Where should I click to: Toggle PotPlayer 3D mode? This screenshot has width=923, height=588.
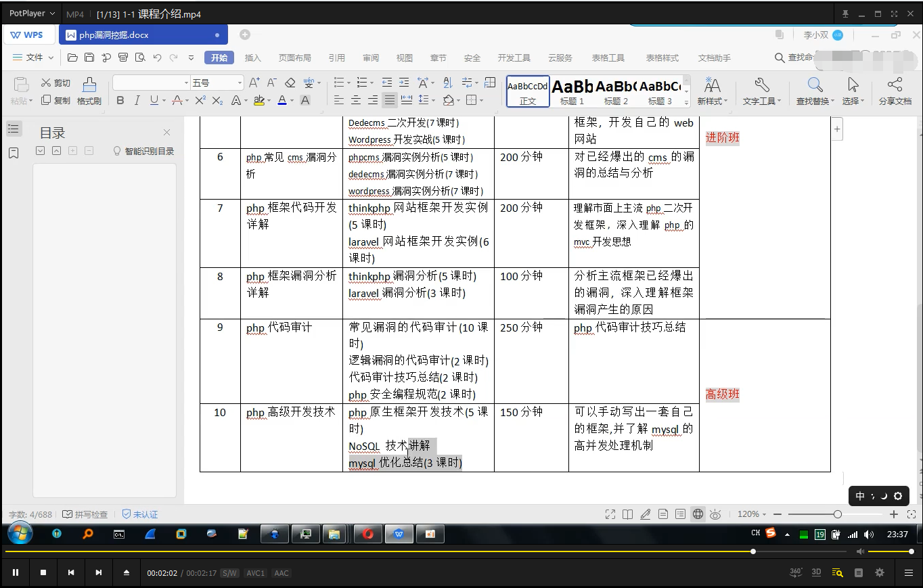[816, 572]
